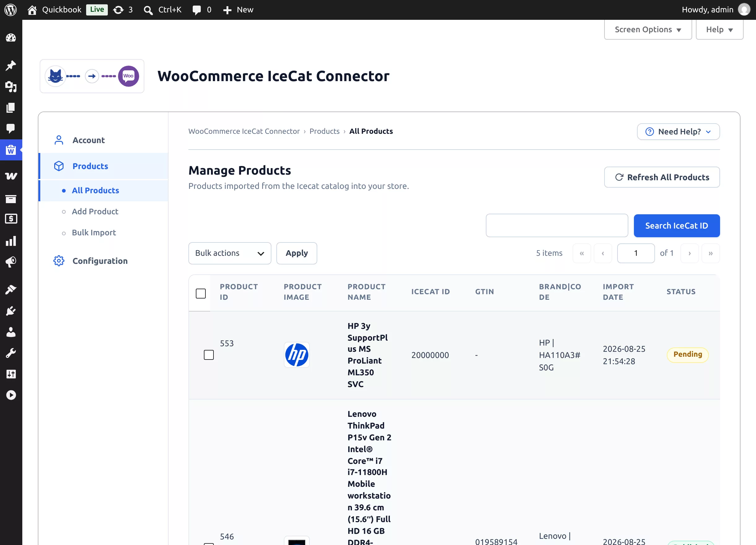
Task: Follow the Products breadcrumb link
Action: pos(324,131)
